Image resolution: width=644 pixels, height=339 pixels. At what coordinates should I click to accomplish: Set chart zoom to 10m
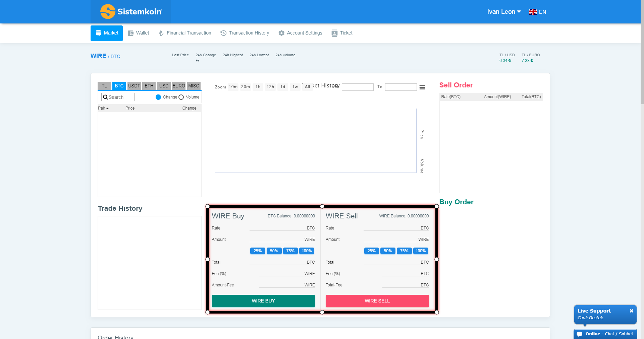tap(233, 87)
